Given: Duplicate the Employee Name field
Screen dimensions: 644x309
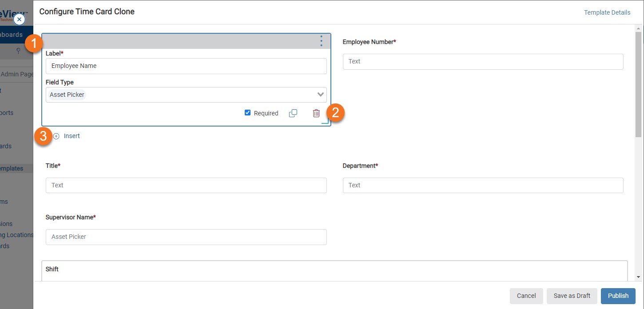Looking at the screenshot, I should tap(293, 113).
